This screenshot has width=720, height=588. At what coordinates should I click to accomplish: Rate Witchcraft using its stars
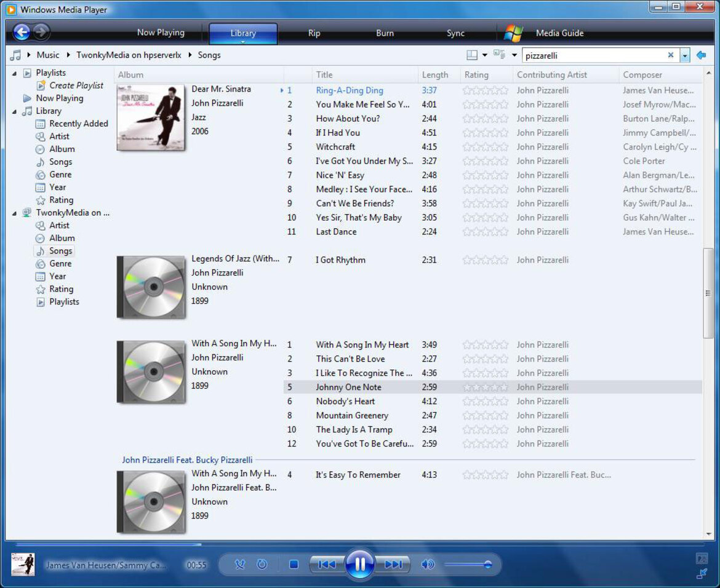pyautogui.click(x=486, y=147)
